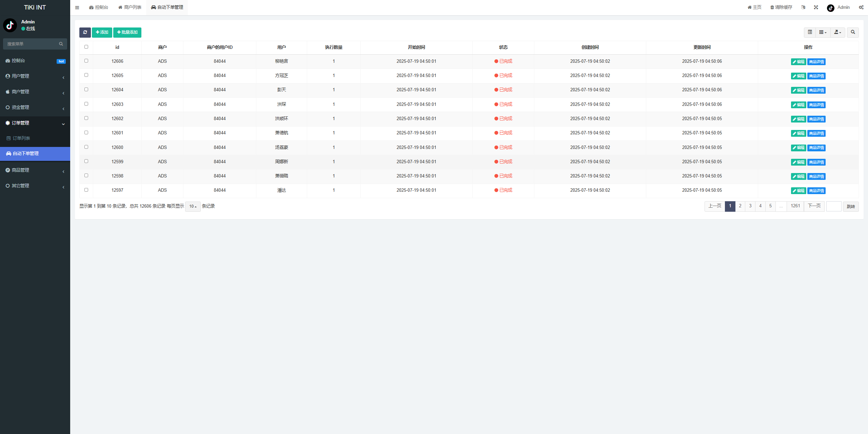Open the export data dropdown

tap(837, 32)
